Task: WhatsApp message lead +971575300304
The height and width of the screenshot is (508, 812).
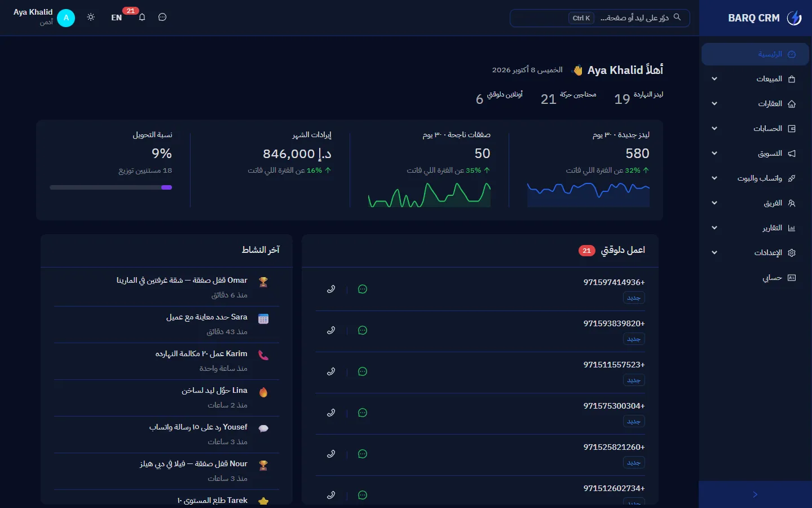Action: (363, 413)
